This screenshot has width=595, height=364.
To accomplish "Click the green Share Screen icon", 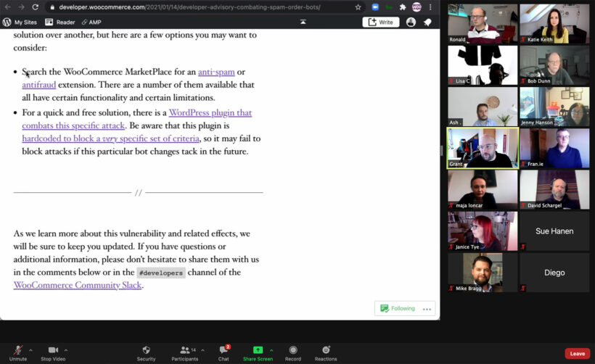I will [258, 350].
